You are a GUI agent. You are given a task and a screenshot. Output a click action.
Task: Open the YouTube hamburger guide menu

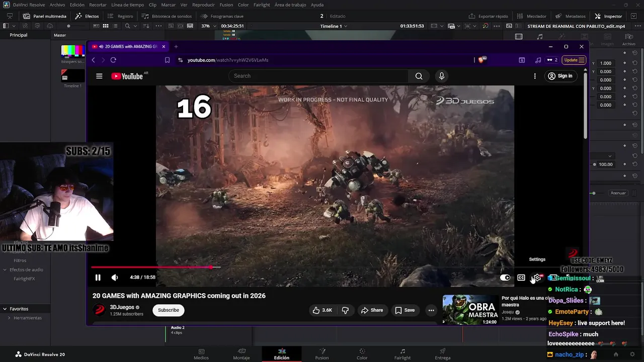pos(99,76)
